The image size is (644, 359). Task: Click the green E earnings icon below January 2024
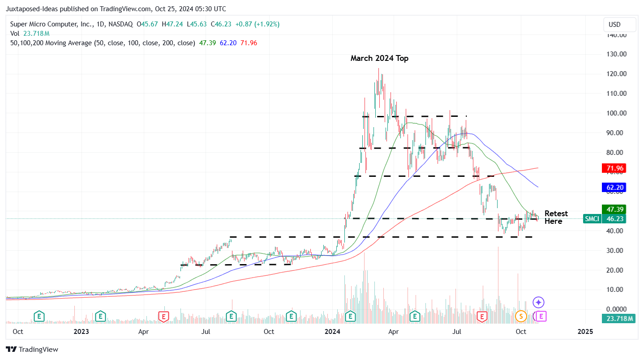351,316
